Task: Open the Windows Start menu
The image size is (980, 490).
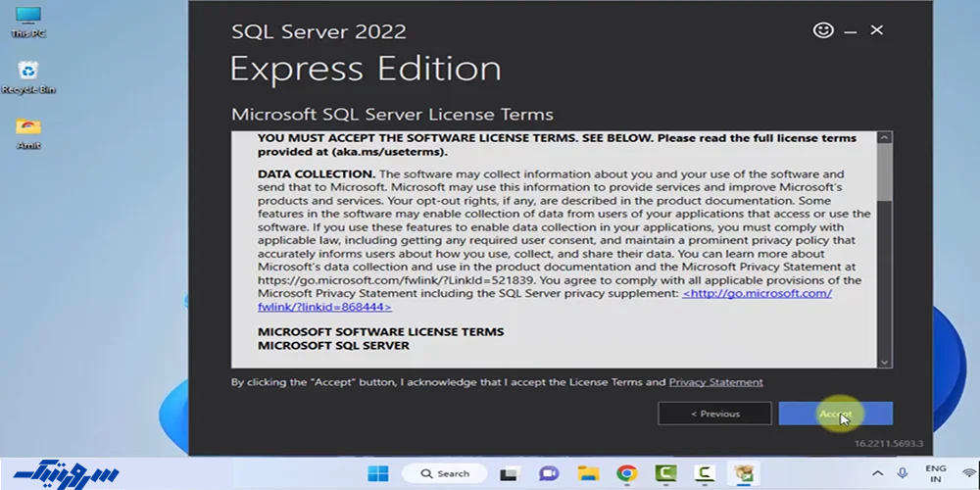Action: coord(377,473)
